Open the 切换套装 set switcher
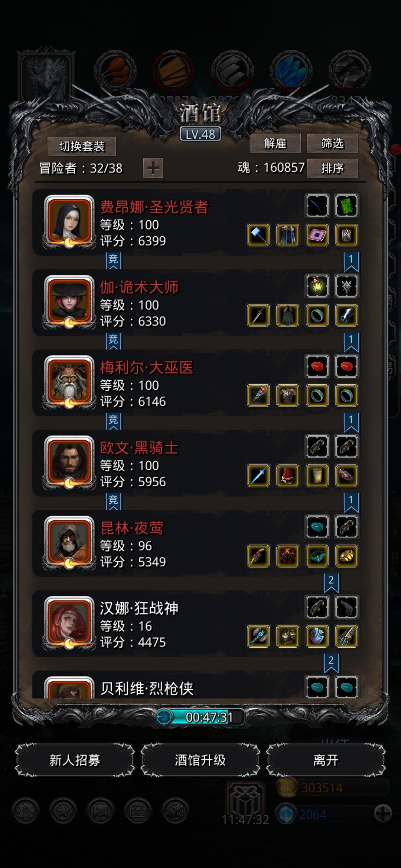401x868 pixels. (x=82, y=147)
